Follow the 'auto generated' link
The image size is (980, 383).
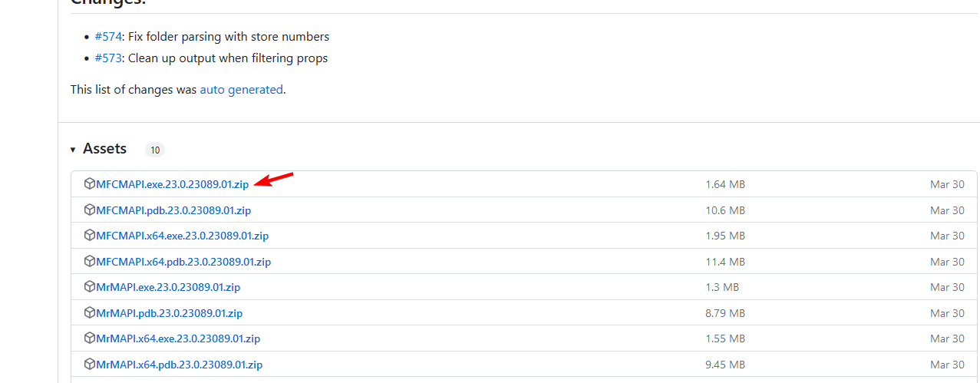[241, 90]
